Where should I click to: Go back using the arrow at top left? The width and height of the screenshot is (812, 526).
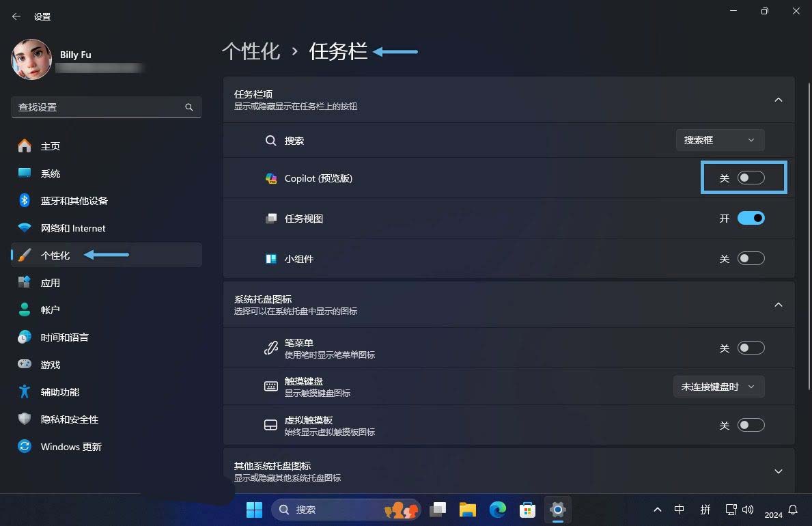coord(16,16)
